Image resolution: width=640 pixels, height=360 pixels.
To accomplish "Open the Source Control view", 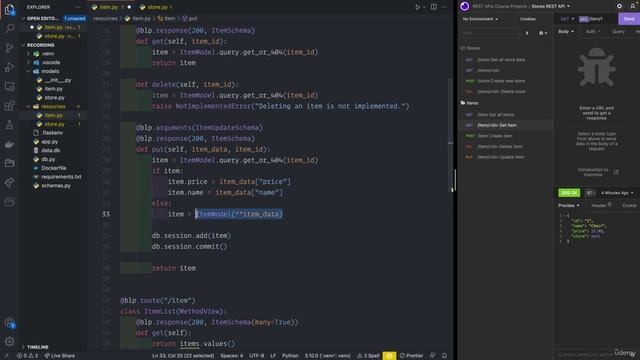I will (x=9, y=47).
